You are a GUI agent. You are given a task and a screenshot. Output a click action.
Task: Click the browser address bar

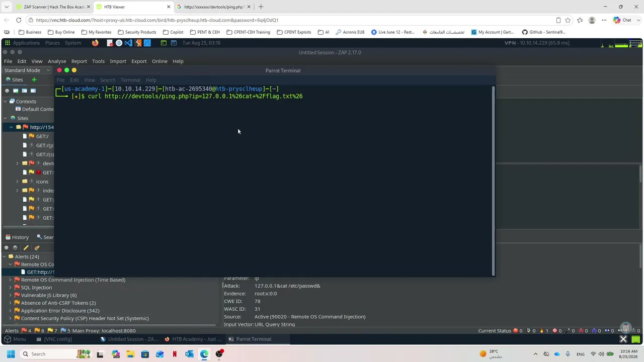coord(292,20)
